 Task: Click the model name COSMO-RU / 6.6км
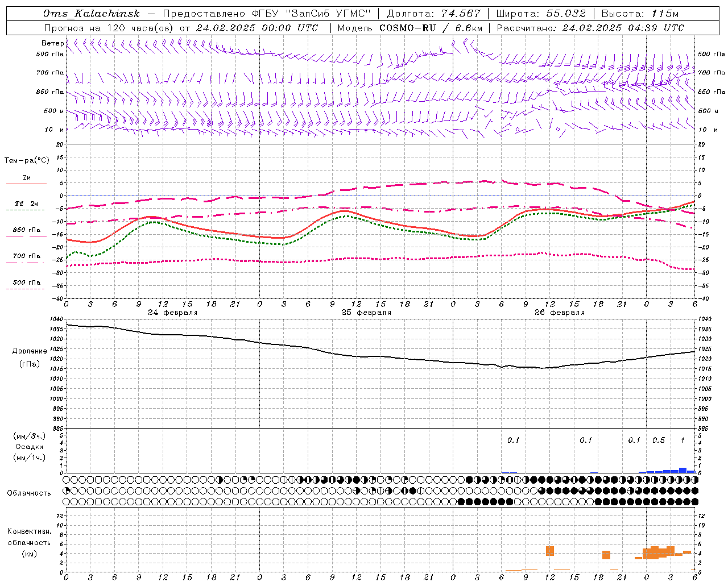(x=431, y=28)
